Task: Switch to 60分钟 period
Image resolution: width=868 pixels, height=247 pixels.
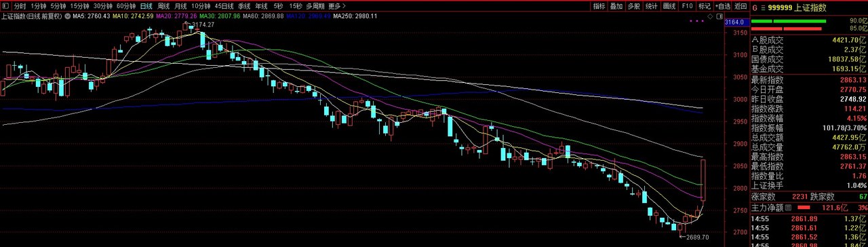Action: point(126,6)
